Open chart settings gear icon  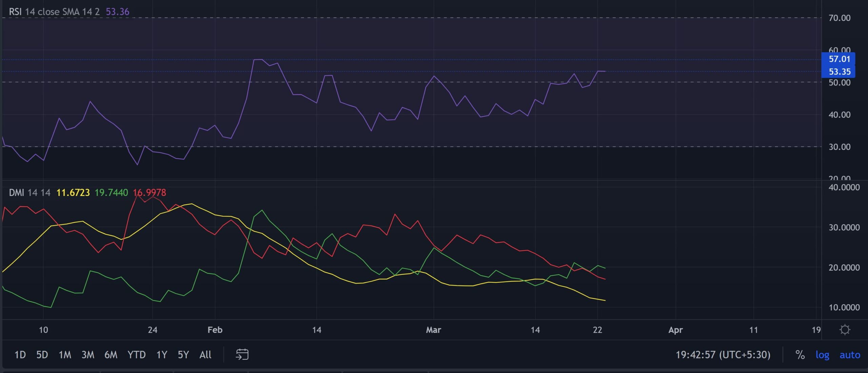click(845, 330)
